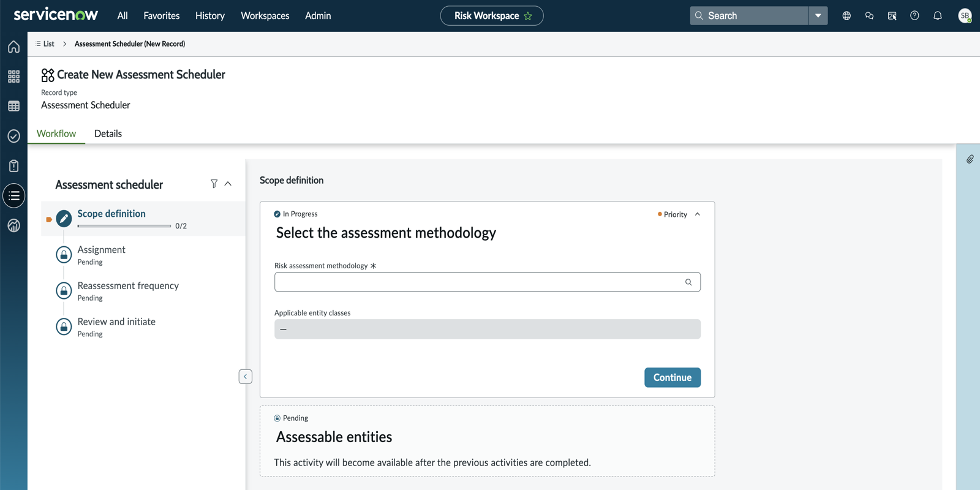The image size is (980, 490).
Task: Open the notifications bell
Action: pos(938,16)
